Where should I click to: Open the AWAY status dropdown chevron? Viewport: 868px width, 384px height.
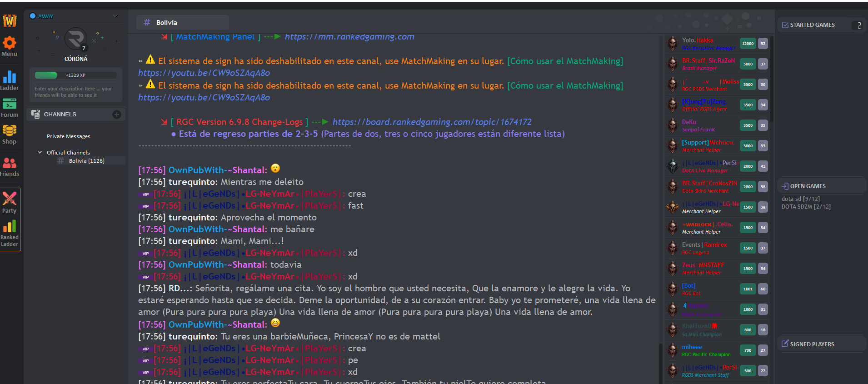(x=115, y=16)
